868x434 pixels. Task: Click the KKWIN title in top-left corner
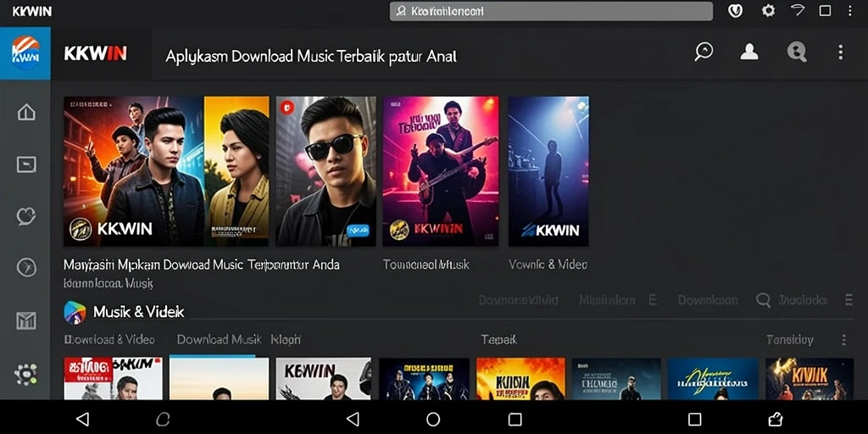pyautogui.click(x=32, y=11)
